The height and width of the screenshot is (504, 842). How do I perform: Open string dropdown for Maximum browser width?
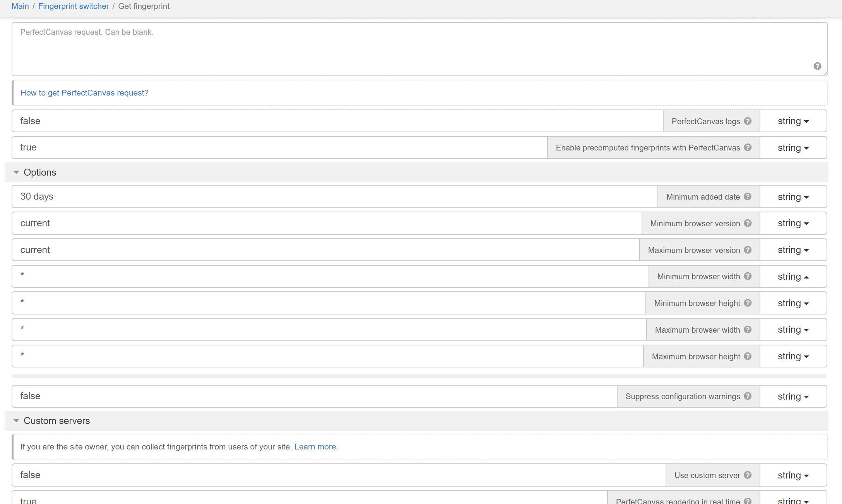[x=793, y=330]
